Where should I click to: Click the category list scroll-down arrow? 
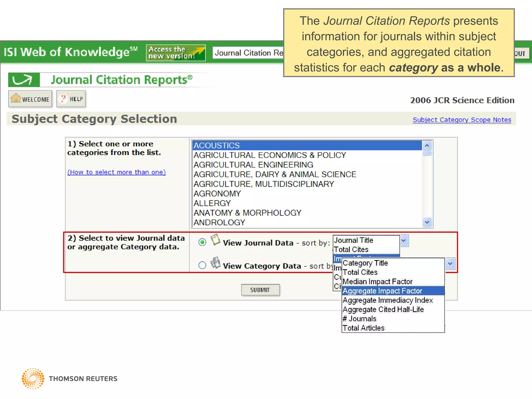coord(427,222)
